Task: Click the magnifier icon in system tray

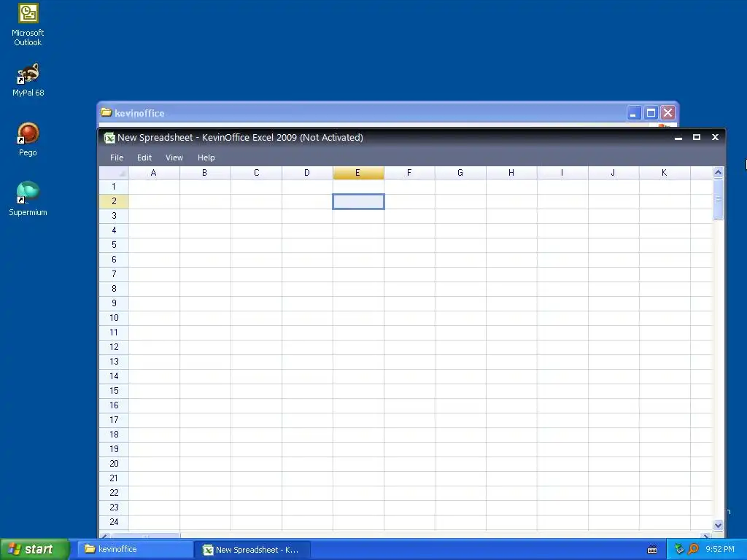Action: 693,549
